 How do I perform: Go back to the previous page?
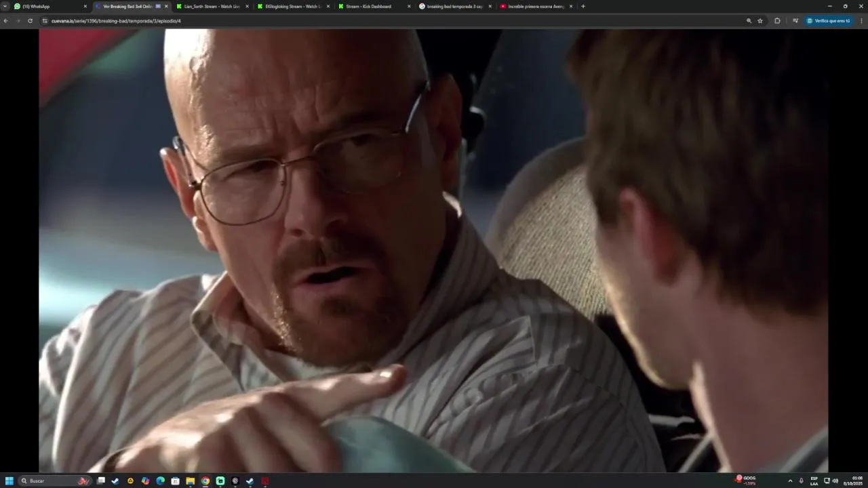(x=5, y=21)
